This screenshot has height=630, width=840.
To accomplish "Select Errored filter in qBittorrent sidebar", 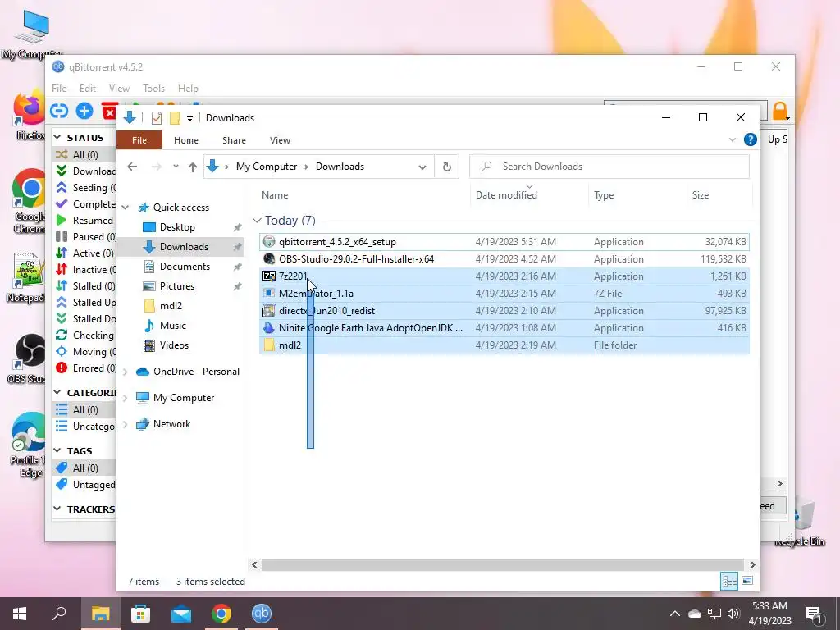I will [85, 368].
